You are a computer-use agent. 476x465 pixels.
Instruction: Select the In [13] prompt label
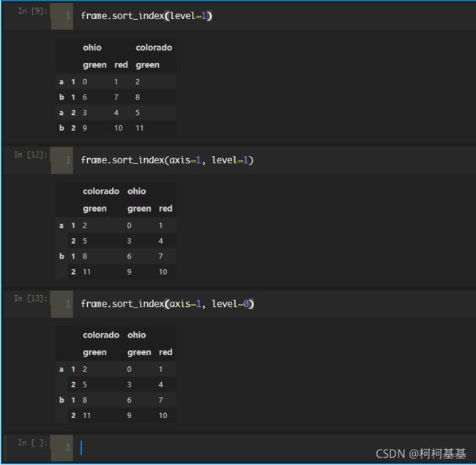coord(30,299)
